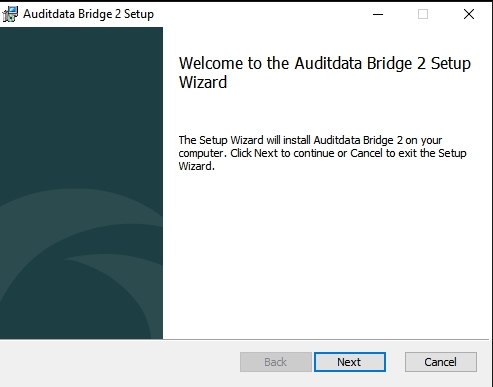Close the setup window with X
The height and width of the screenshot is (387, 493).
pyautogui.click(x=469, y=14)
